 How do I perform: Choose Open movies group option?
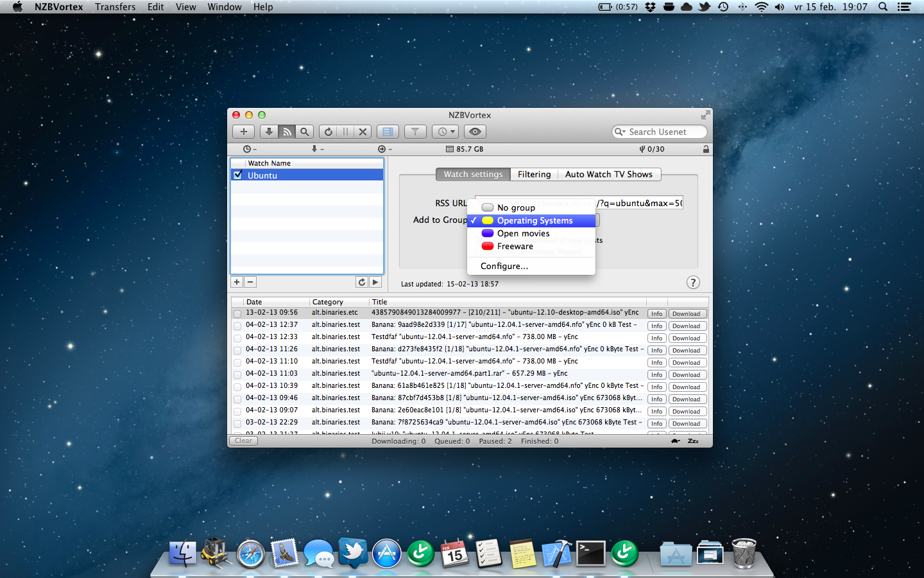531,233
